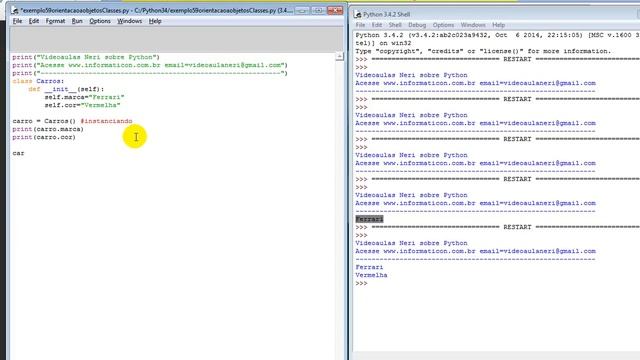Maximize the editor window

pos(318,10)
